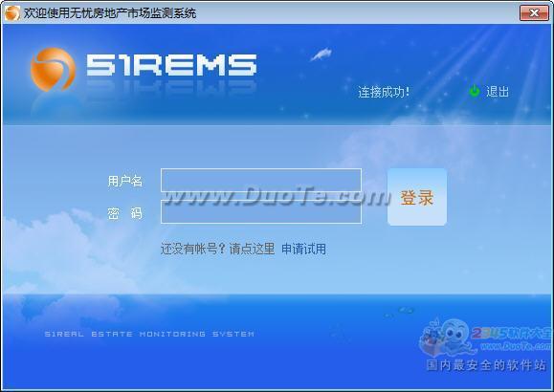Click the S1REAL ESTATE MONITORING SYSTEM tagline
This screenshot has height=392, width=554.
[149, 334]
